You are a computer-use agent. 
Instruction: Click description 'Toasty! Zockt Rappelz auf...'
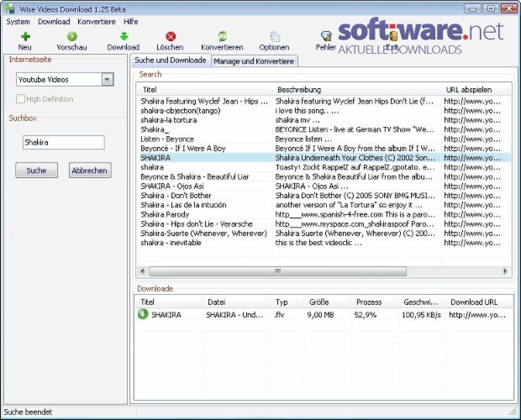(x=355, y=167)
